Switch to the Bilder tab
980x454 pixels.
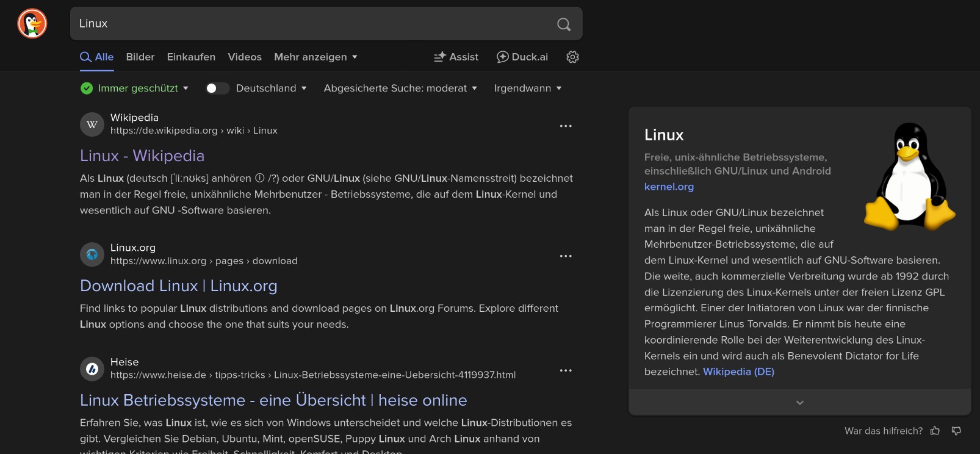(x=140, y=57)
